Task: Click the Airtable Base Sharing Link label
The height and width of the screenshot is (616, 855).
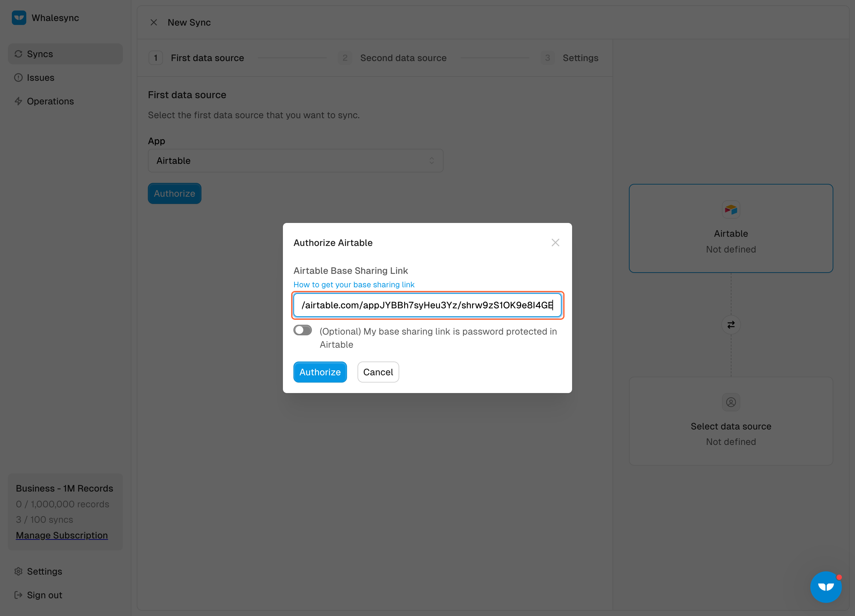Action: point(351,271)
